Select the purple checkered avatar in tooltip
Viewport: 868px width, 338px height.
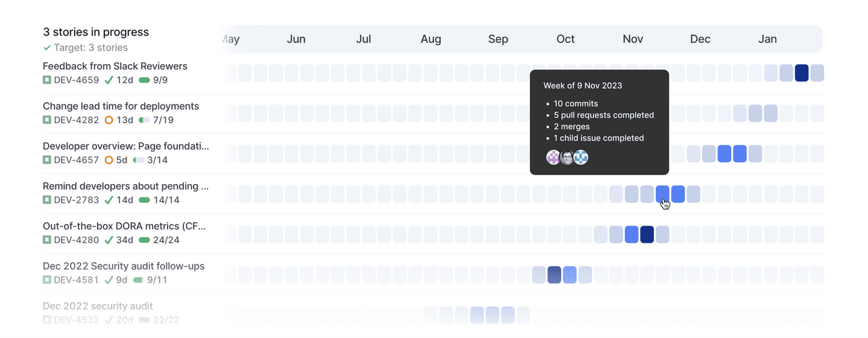tap(553, 158)
